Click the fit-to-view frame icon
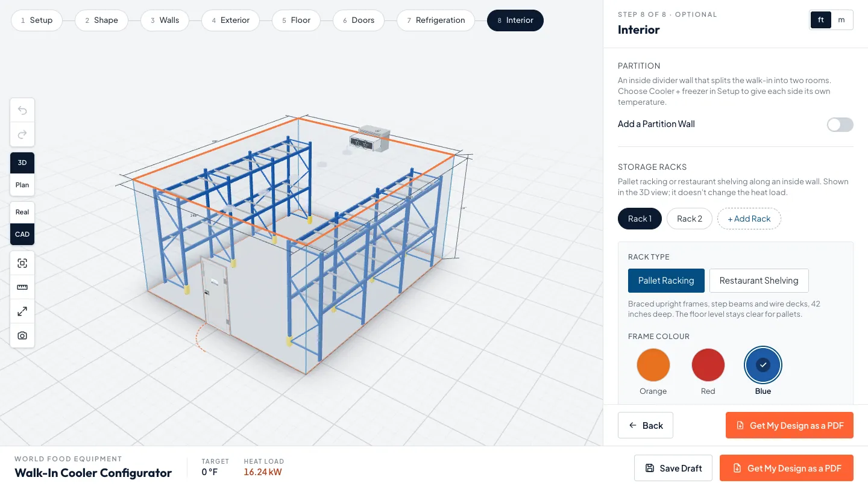The height and width of the screenshot is (489, 868). pyautogui.click(x=22, y=263)
